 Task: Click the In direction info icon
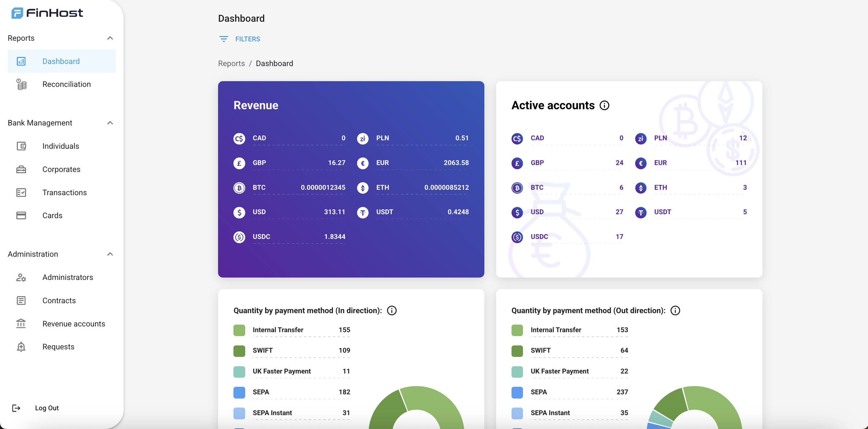(391, 310)
